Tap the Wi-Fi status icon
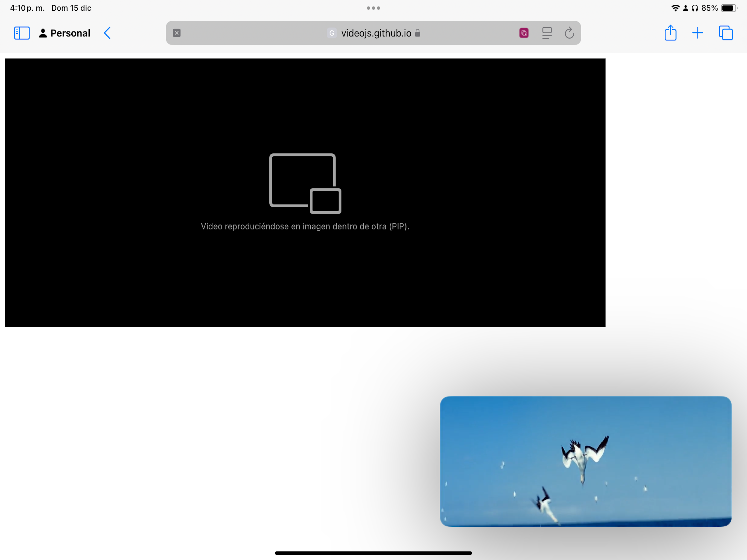Screen dimensions: 747x560 point(675,8)
